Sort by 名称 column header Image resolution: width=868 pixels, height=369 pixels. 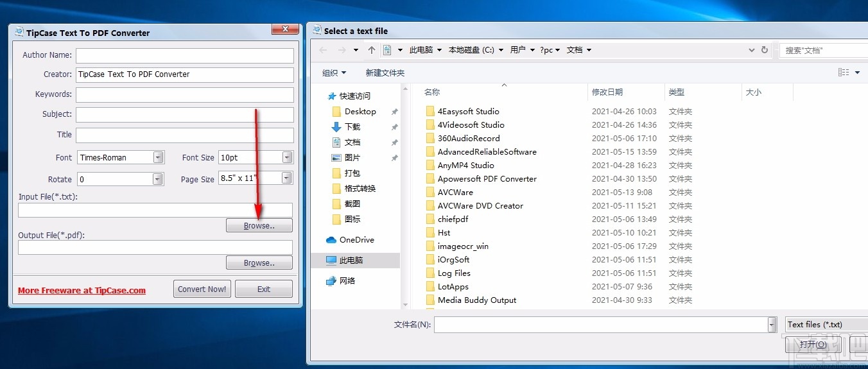432,92
